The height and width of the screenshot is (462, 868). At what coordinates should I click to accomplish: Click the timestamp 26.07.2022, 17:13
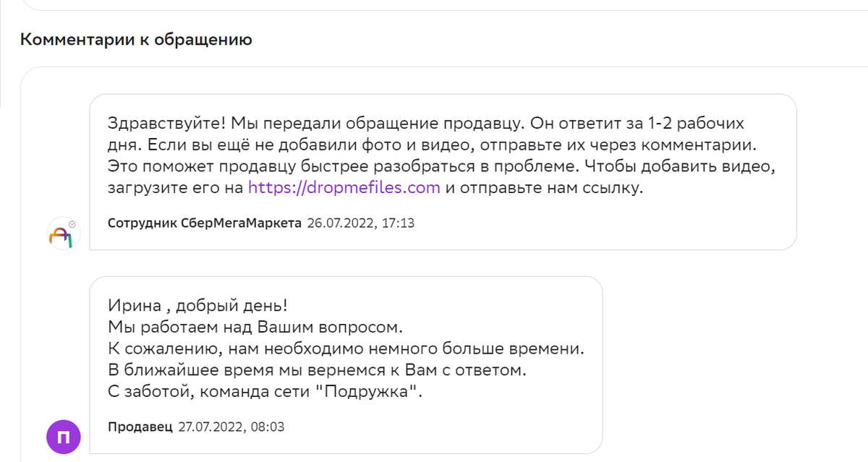click(361, 223)
